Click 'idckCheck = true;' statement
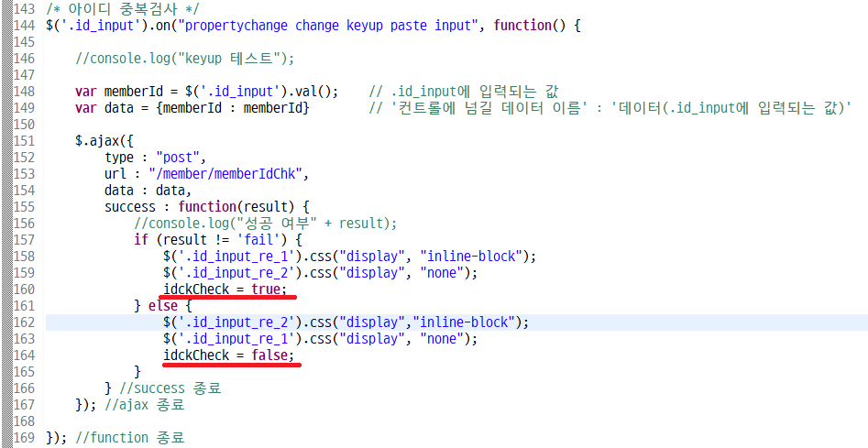868x448 pixels. tap(225, 290)
